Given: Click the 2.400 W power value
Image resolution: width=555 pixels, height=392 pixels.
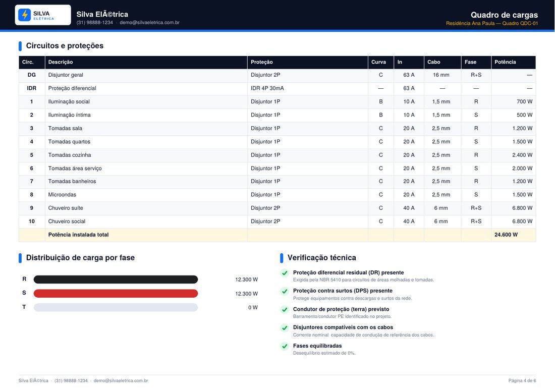Looking at the screenshot, I should point(522,155).
